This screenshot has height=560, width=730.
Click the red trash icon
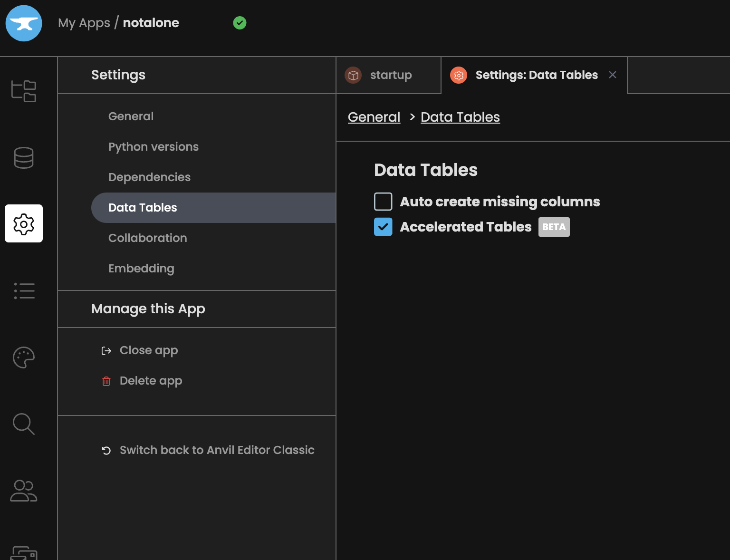pyautogui.click(x=106, y=381)
